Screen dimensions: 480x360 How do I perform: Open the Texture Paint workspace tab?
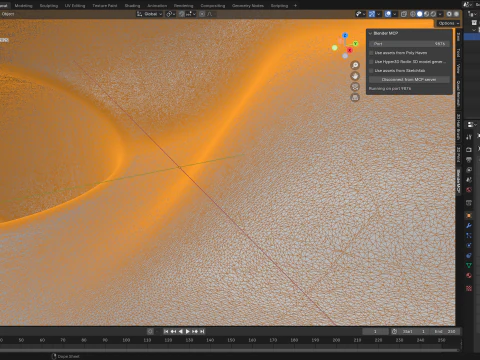coord(105,6)
